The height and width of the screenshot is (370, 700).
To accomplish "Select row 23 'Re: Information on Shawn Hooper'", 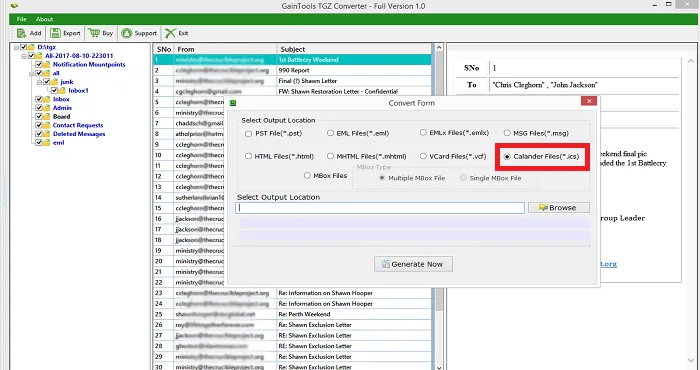I will pos(292,293).
